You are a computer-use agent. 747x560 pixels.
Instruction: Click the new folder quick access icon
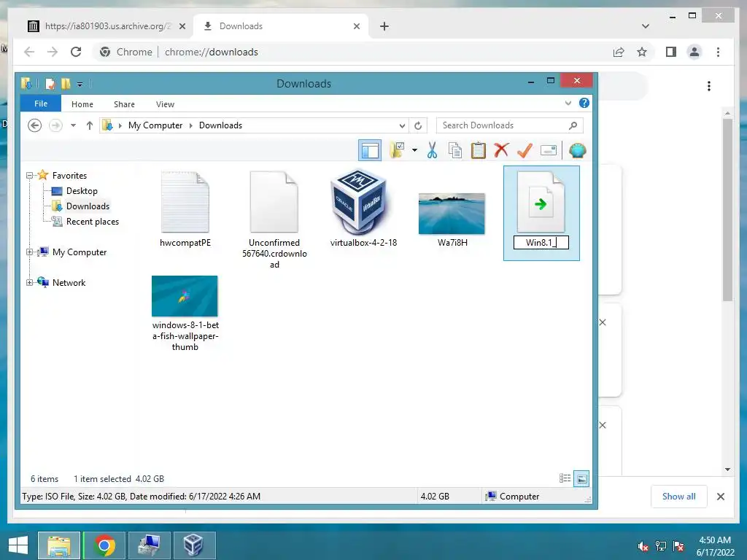[x=65, y=84]
